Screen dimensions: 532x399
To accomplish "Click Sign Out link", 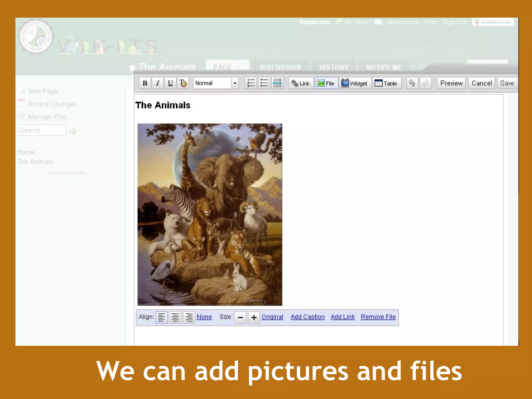I will point(454,22).
